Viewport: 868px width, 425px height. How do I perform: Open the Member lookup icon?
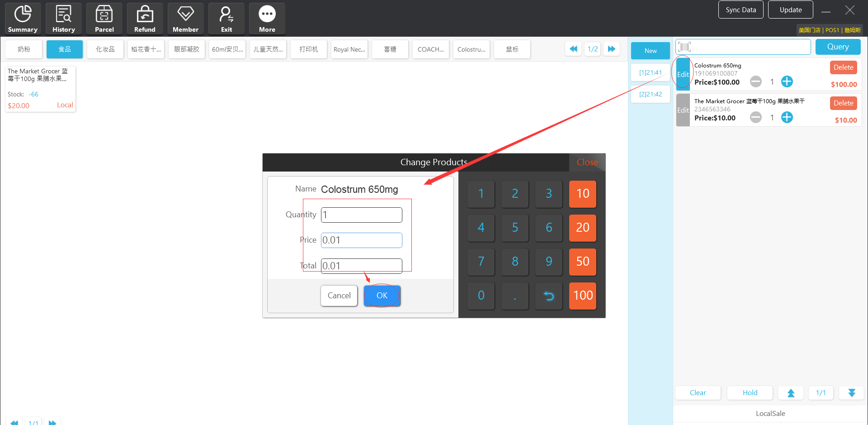185,19
